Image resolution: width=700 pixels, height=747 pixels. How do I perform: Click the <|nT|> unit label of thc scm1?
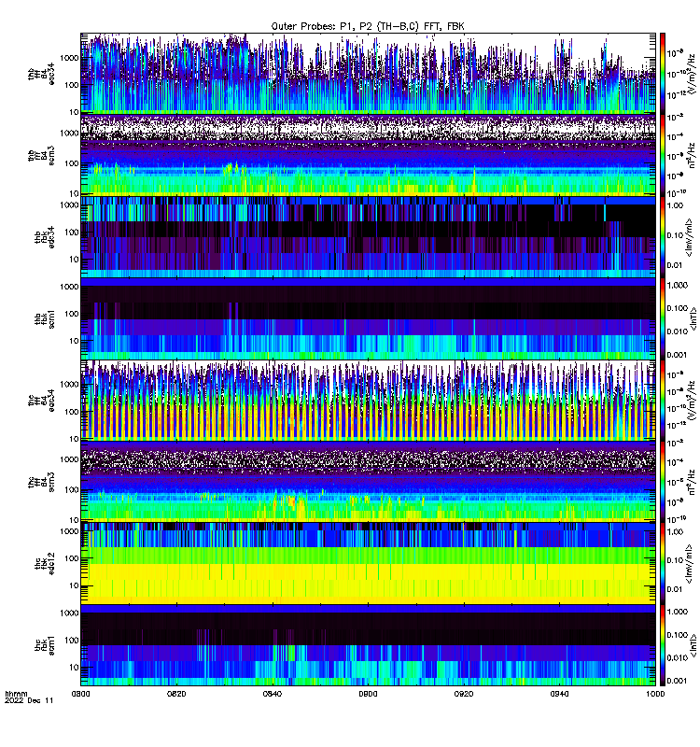click(693, 645)
